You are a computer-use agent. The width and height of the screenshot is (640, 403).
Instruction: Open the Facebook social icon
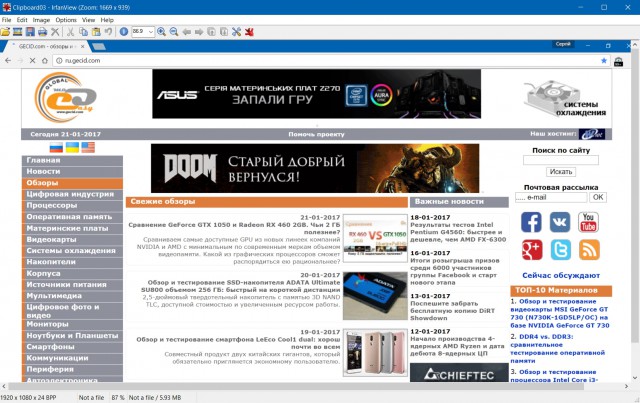pyautogui.click(x=531, y=222)
